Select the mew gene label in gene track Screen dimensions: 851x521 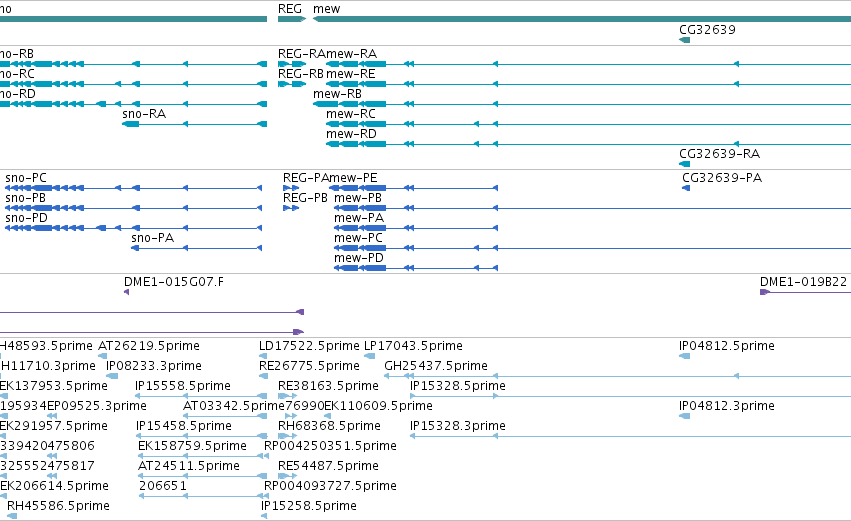point(327,9)
